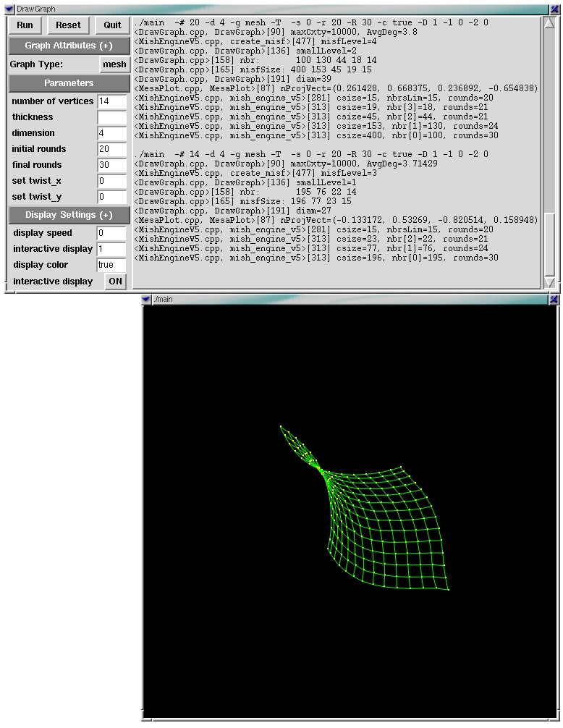563x728 pixels.
Task: Click the set twist_x field
Action: coord(112,181)
